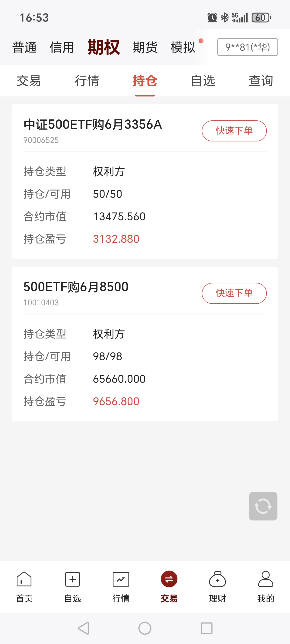Switch to the 行情 sub-tab at top
Image resolution: width=290 pixels, height=644 pixels.
(87, 81)
